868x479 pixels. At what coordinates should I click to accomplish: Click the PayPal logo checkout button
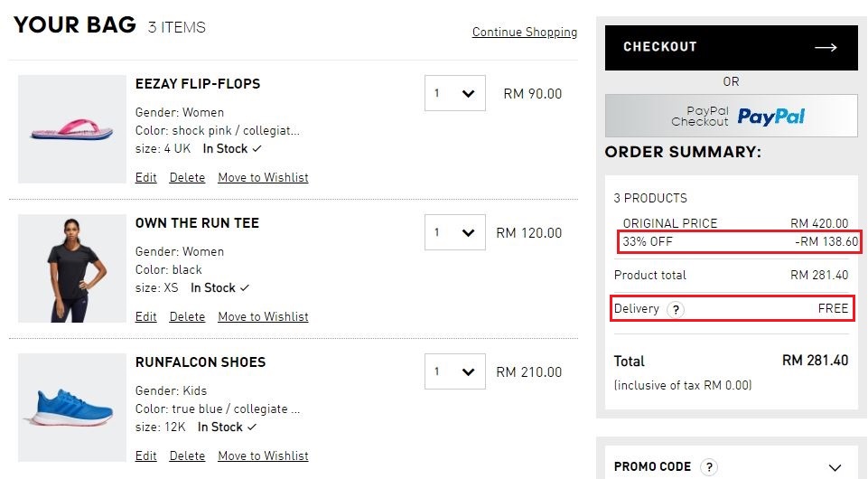731,116
